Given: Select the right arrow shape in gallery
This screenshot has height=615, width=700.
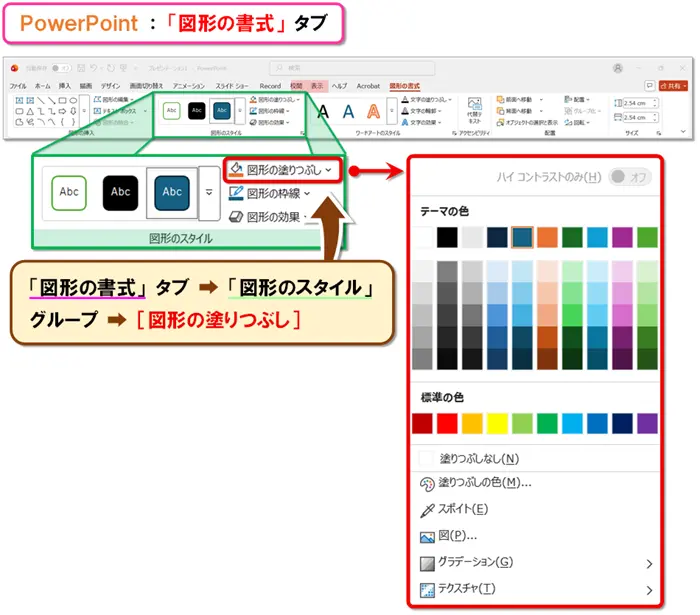Looking at the screenshot, I should (x=62, y=111).
